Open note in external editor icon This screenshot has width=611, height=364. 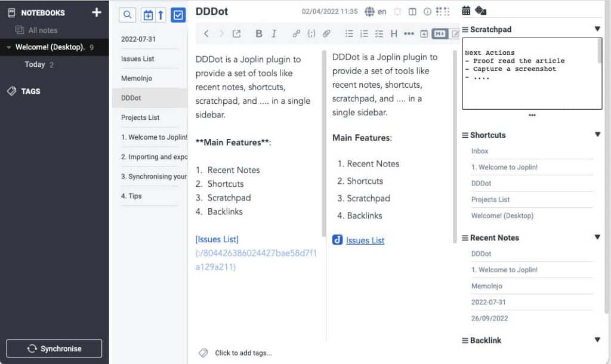click(237, 34)
